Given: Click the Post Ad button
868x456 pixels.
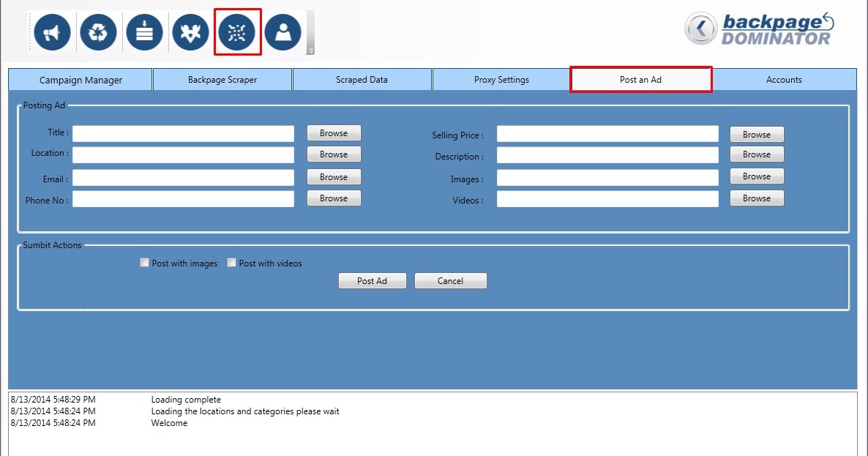Looking at the screenshot, I should pyautogui.click(x=372, y=280).
